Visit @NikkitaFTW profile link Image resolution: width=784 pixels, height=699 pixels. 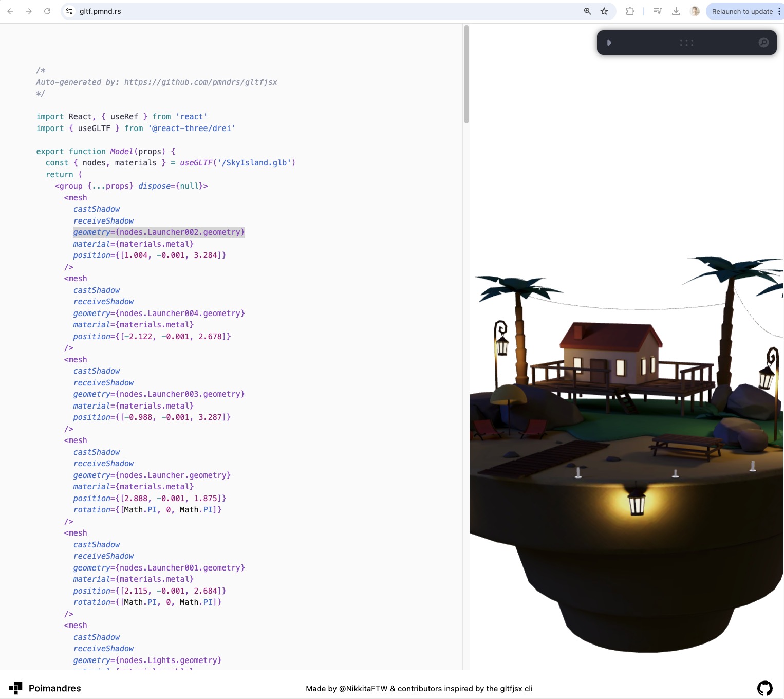[x=363, y=689]
